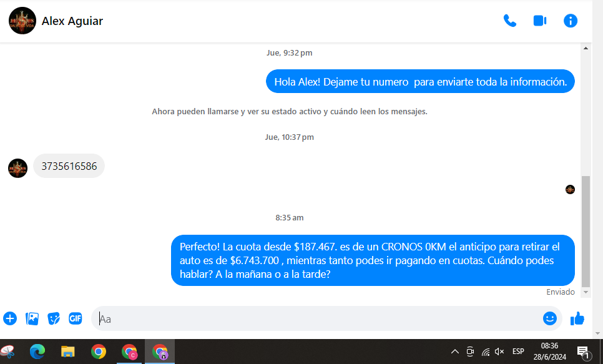The image size is (603, 364).
Task: Toggle the muted volume icon in tray
Action: tap(499, 352)
